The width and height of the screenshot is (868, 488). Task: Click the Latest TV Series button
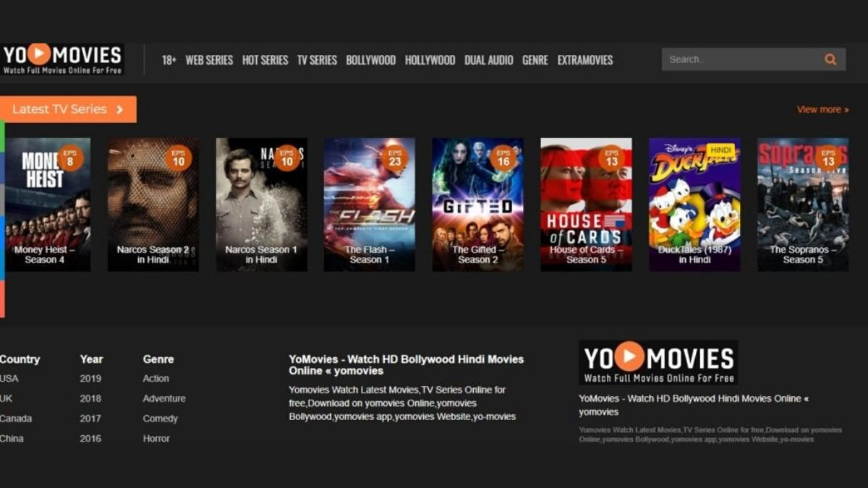pos(68,109)
